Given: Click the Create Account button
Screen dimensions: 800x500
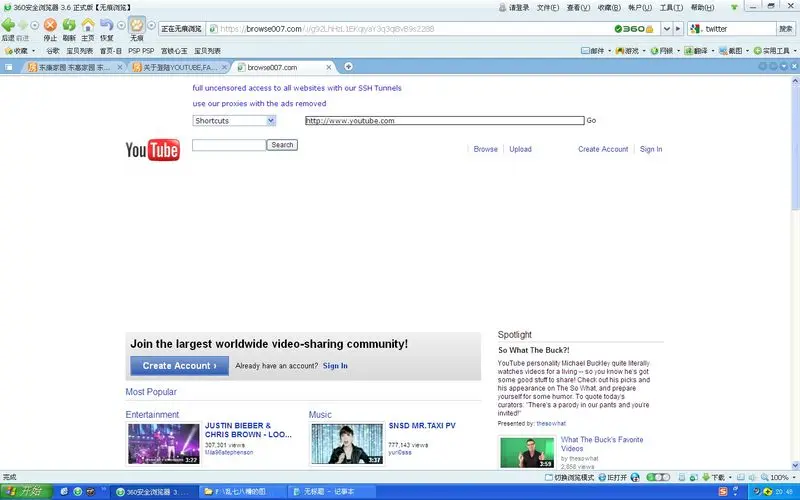Looking at the screenshot, I should pos(179,366).
